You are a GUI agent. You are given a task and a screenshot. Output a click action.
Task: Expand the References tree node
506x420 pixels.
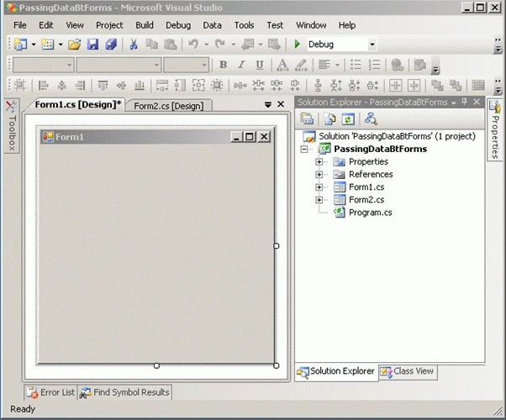(x=319, y=175)
